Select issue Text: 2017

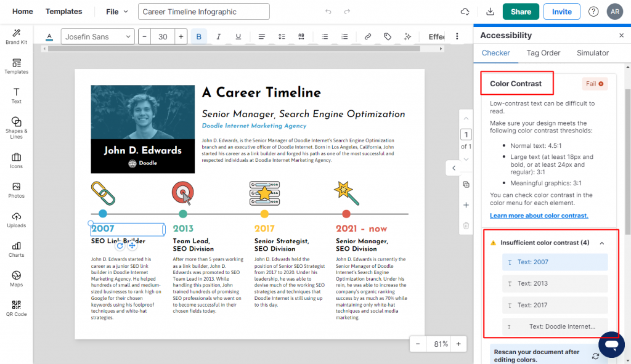click(555, 305)
